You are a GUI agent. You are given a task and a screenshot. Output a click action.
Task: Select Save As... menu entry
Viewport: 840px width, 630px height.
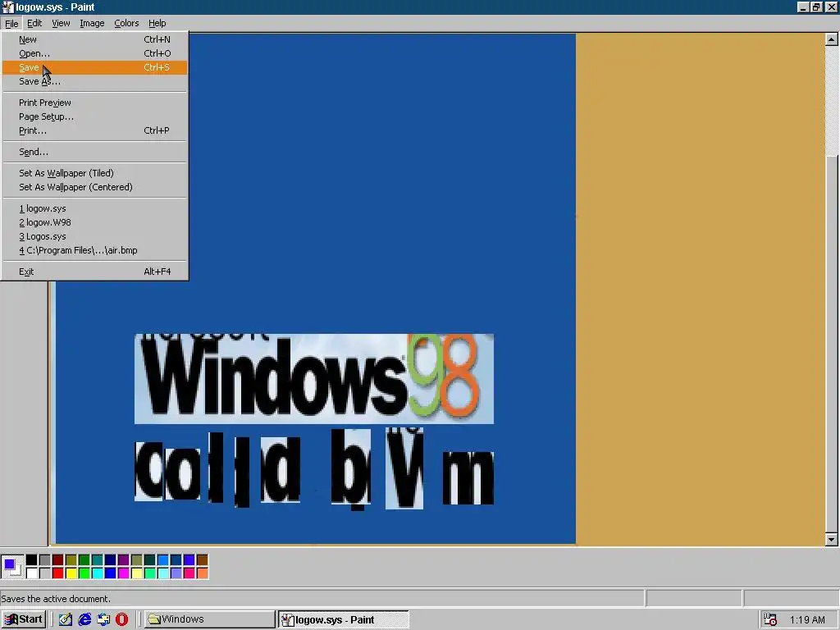click(x=95, y=81)
